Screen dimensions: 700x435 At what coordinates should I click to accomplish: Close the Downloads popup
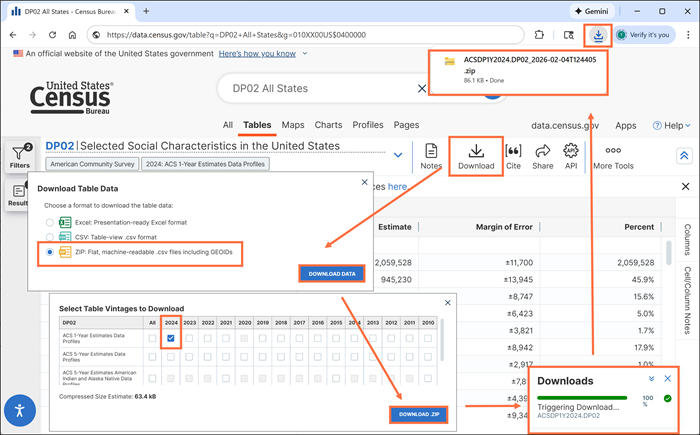pyautogui.click(x=667, y=379)
